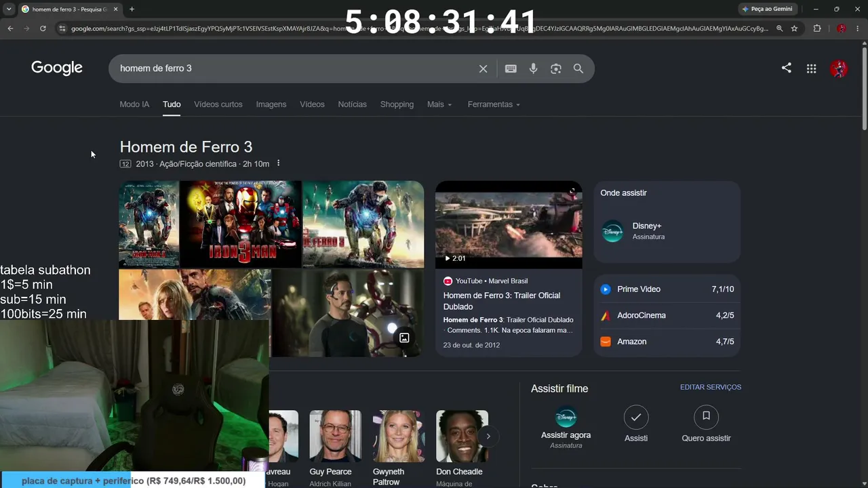Click the Google logo

pos(57,68)
